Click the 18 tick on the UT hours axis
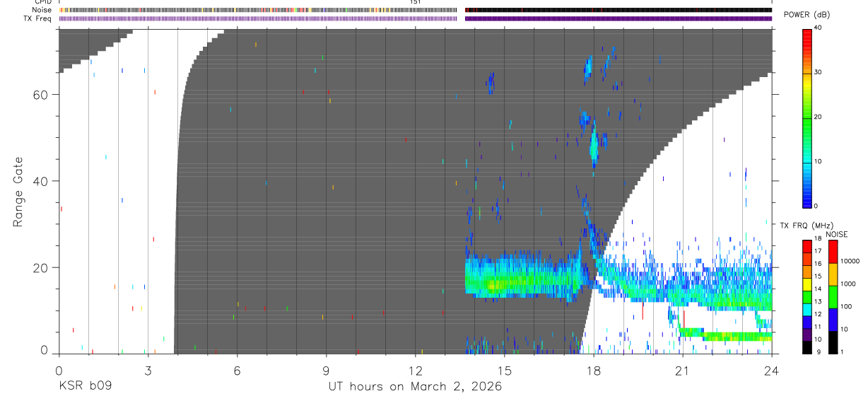868x401 pixels. [594, 370]
